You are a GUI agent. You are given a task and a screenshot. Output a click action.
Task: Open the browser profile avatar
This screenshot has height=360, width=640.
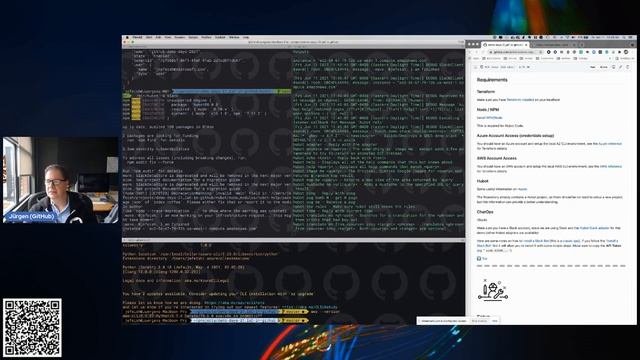[626, 52]
